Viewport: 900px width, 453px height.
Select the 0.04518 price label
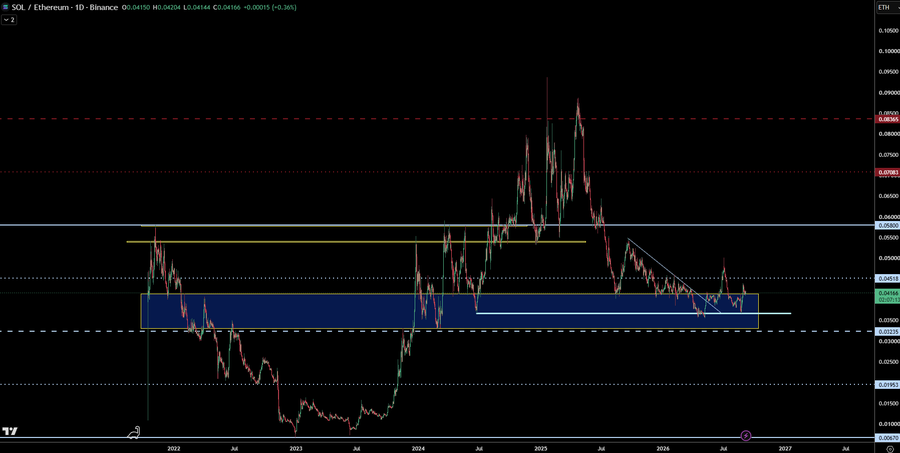click(887, 278)
